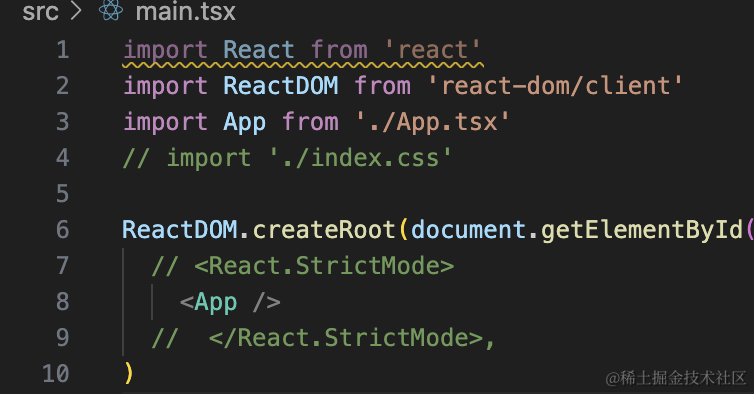This screenshot has width=754, height=394.
Task: Click the from keyword on line 2
Action: point(382,86)
